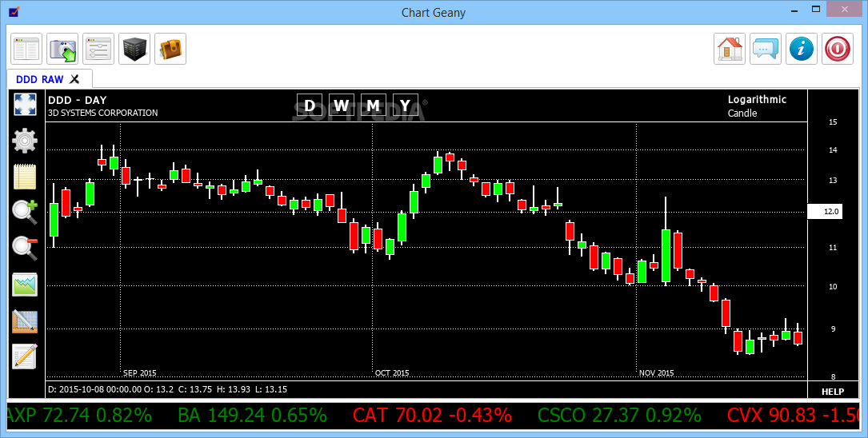
Task: Click the camera screenshot export icon
Action: (x=62, y=49)
